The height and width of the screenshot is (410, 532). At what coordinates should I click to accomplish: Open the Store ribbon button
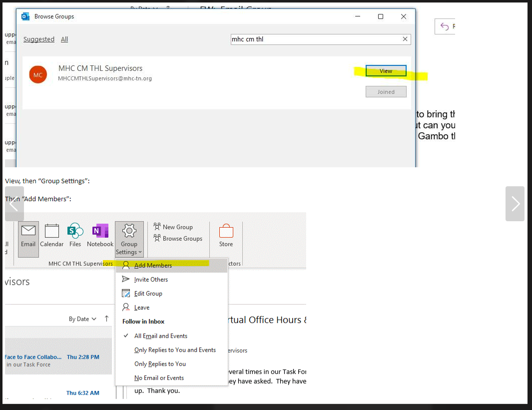click(226, 236)
